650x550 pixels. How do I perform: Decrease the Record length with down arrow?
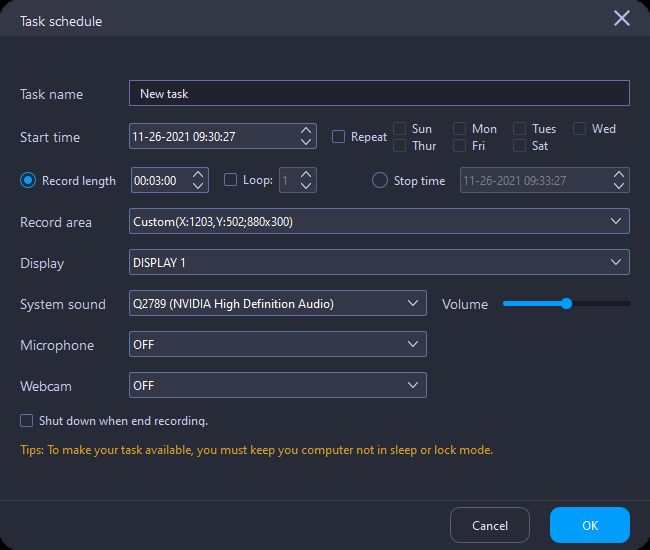[x=198, y=186]
